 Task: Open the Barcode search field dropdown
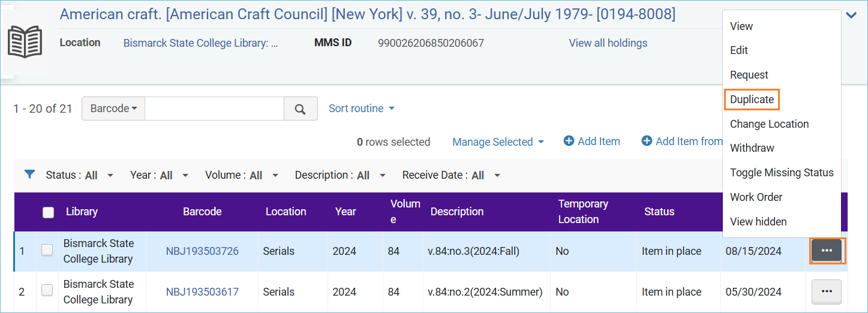coord(113,109)
